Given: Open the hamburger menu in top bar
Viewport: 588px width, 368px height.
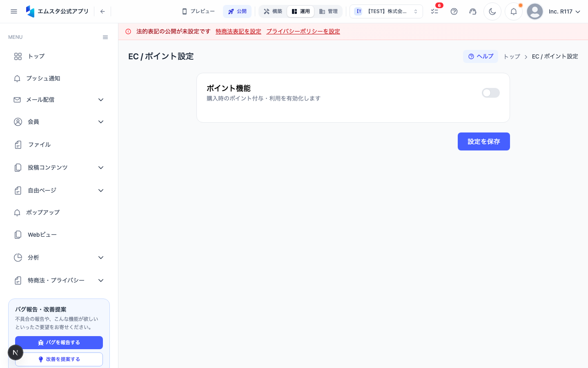Looking at the screenshot, I should point(14,11).
